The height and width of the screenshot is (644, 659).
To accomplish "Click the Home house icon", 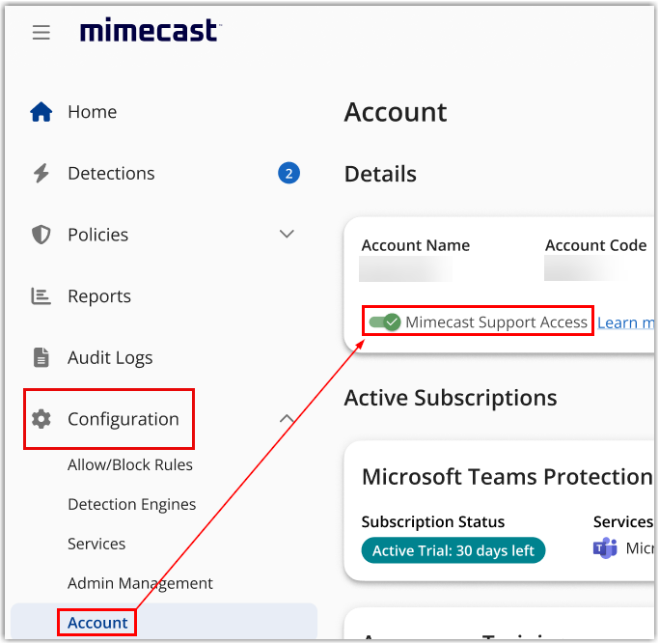I will coord(41,112).
